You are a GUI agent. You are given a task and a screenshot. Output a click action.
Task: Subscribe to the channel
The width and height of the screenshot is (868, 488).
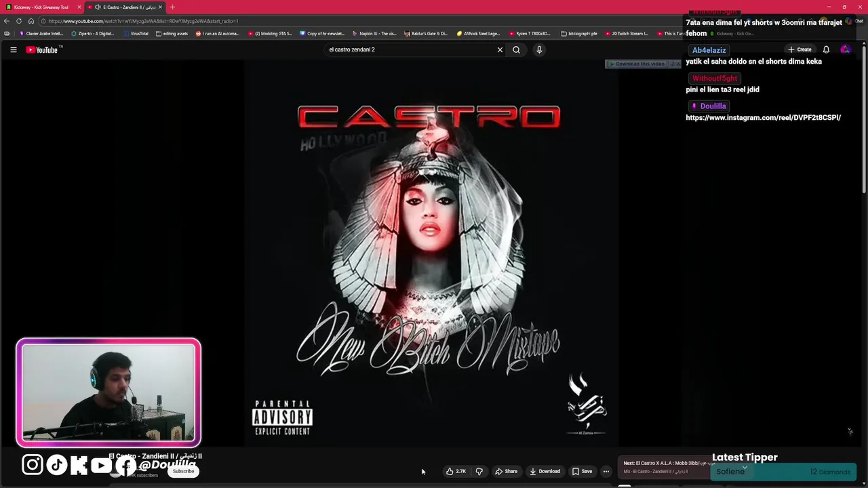pos(183,471)
